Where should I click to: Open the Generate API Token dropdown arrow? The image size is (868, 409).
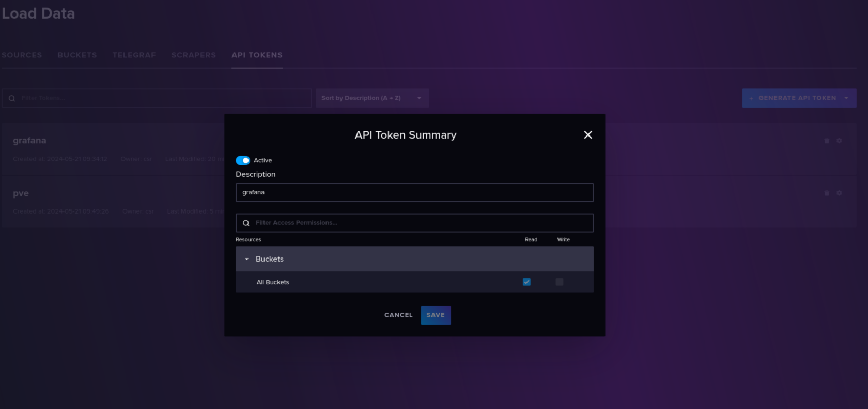tap(846, 98)
